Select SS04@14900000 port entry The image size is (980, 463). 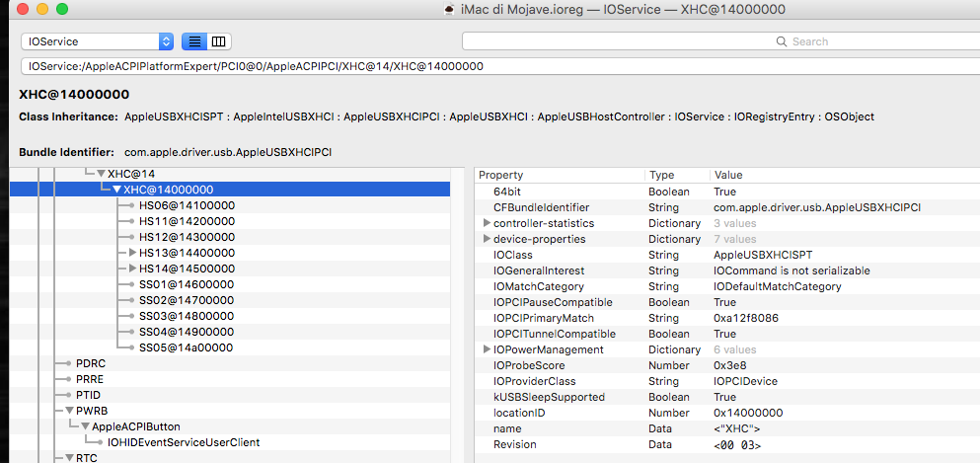[x=187, y=332]
